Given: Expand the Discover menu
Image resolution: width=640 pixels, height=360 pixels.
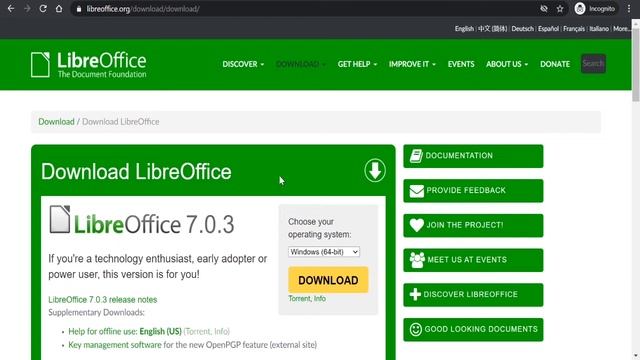Looking at the screenshot, I should pyautogui.click(x=243, y=64).
